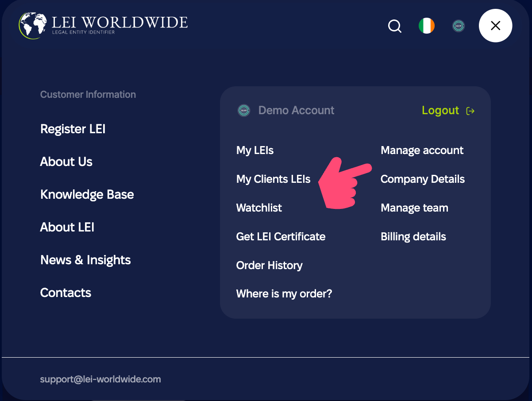
Task: Open My Clients LEIs
Action: click(274, 179)
